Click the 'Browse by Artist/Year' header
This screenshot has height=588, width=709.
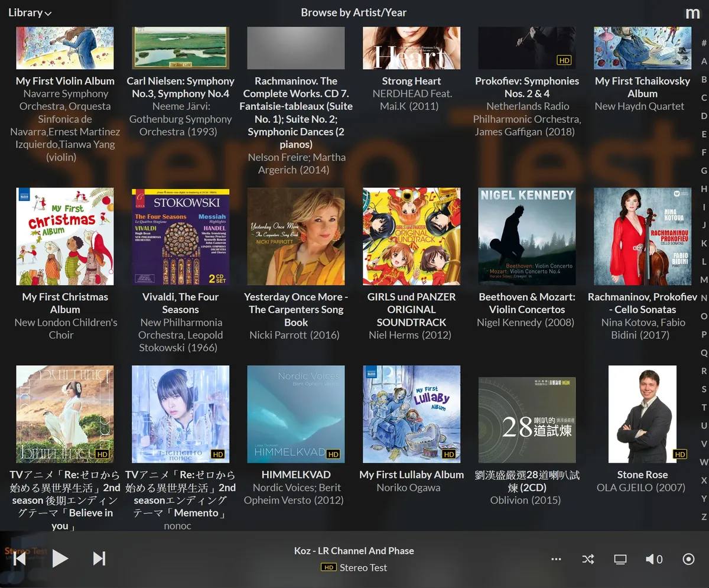click(x=353, y=12)
